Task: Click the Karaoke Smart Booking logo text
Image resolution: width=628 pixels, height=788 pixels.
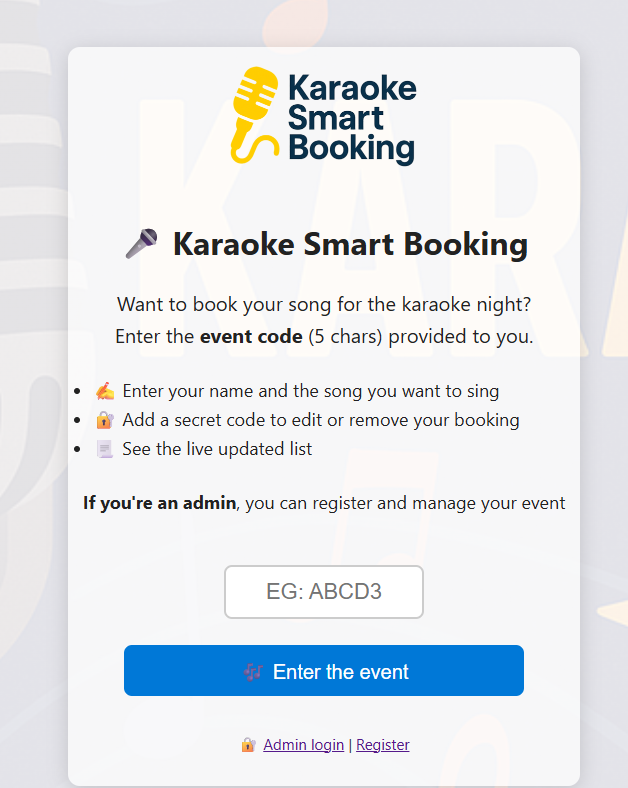Action: tap(352, 119)
